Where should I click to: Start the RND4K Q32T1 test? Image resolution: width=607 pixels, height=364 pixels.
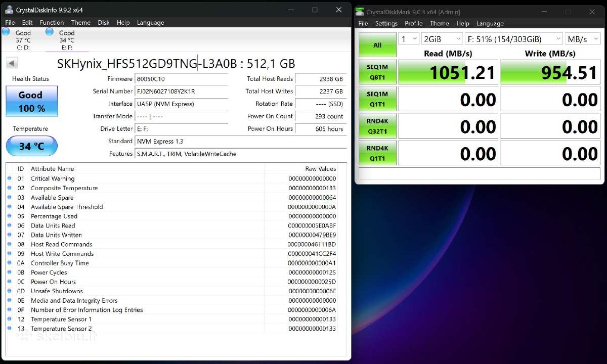pyautogui.click(x=377, y=125)
